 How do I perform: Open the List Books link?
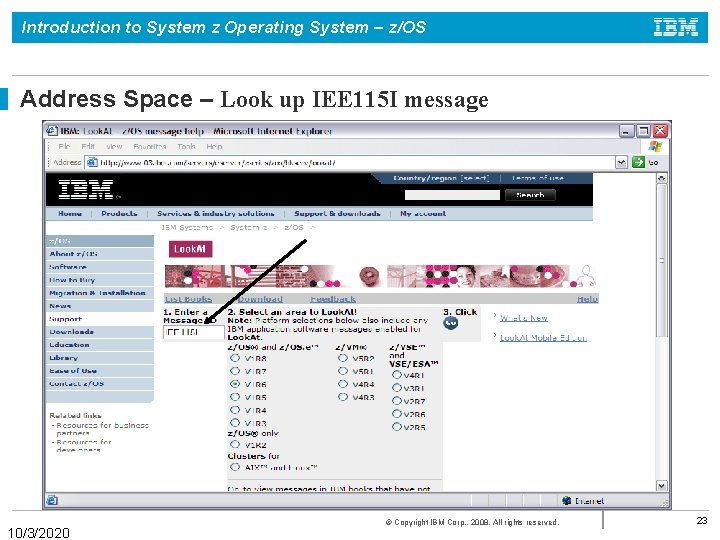pyautogui.click(x=188, y=299)
